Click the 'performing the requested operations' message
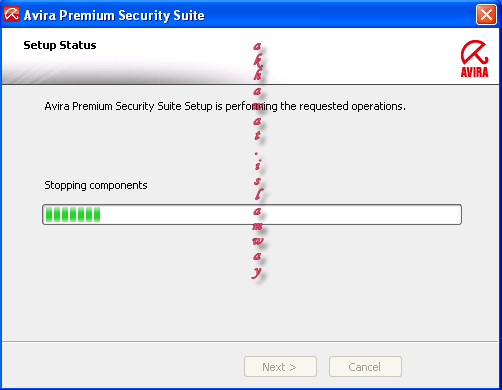Image resolution: width=502 pixels, height=390 pixels. [x=225, y=106]
